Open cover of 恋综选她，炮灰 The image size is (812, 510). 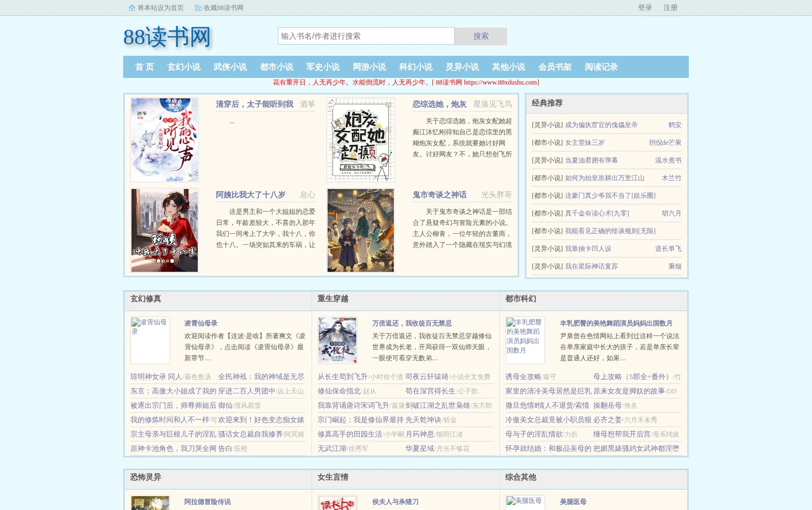tap(361, 140)
